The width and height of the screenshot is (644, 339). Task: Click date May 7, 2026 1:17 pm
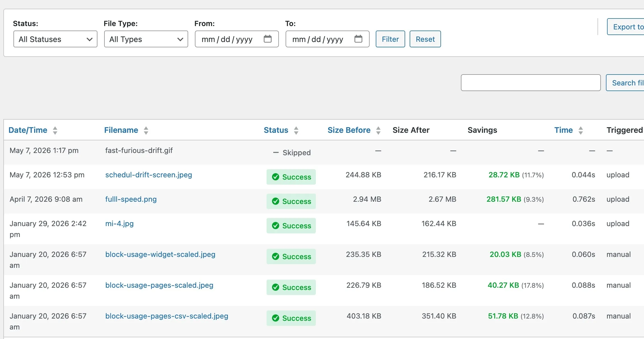click(x=44, y=150)
